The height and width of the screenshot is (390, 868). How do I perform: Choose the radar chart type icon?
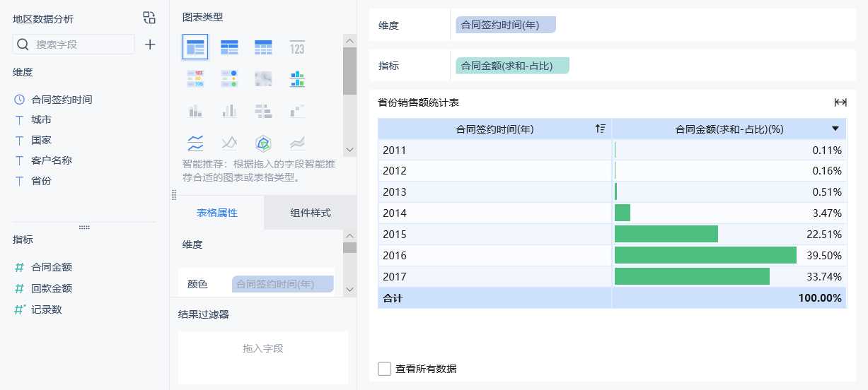263,143
